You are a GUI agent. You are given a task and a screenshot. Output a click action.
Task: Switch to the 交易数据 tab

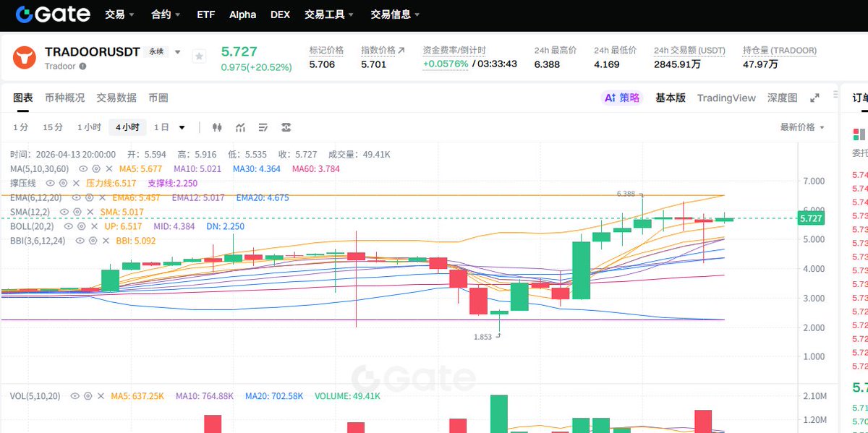(116, 98)
